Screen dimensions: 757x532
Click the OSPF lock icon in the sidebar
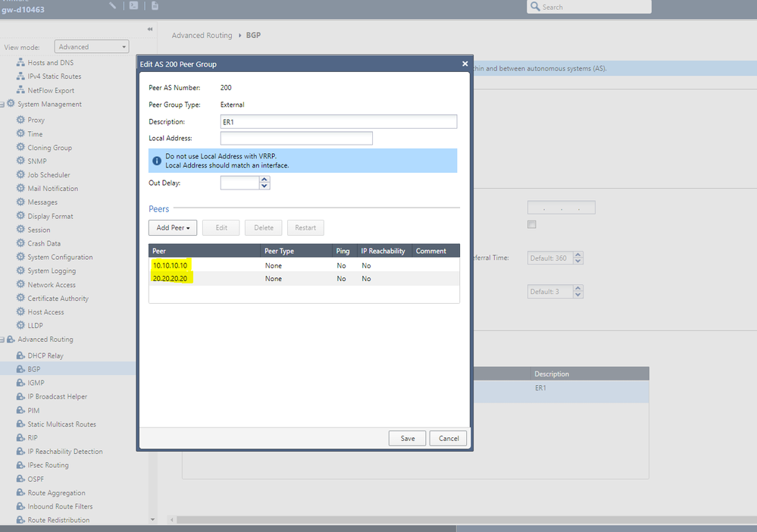point(20,479)
